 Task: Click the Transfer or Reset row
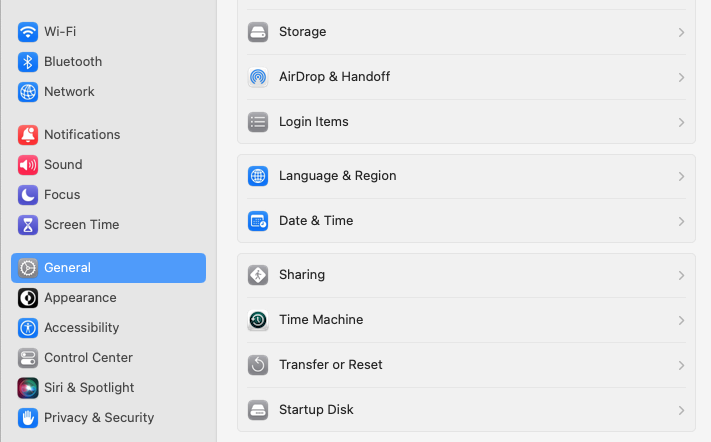330,365
